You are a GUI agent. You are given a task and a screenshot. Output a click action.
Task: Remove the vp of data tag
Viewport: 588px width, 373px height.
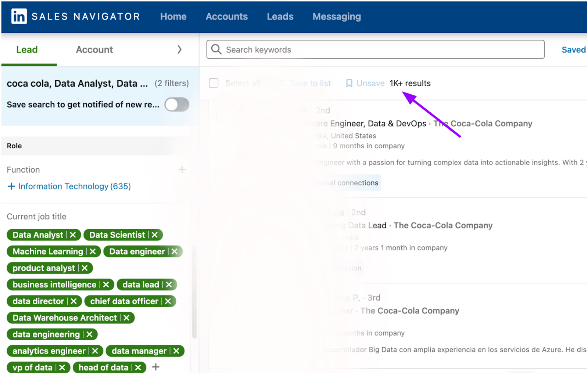pos(62,367)
